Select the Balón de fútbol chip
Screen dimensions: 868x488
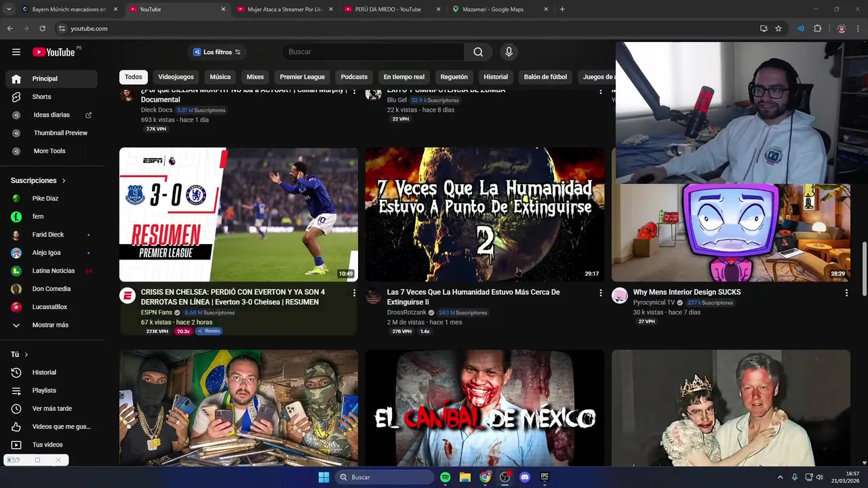click(x=545, y=77)
